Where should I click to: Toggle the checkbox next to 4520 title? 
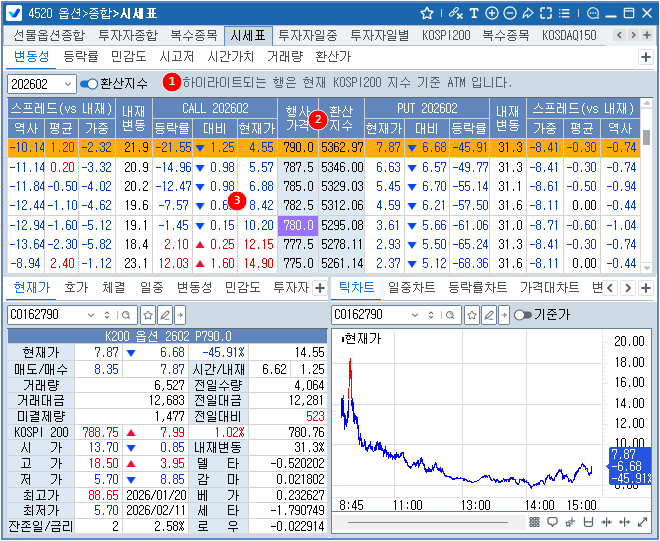coord(15,13)
